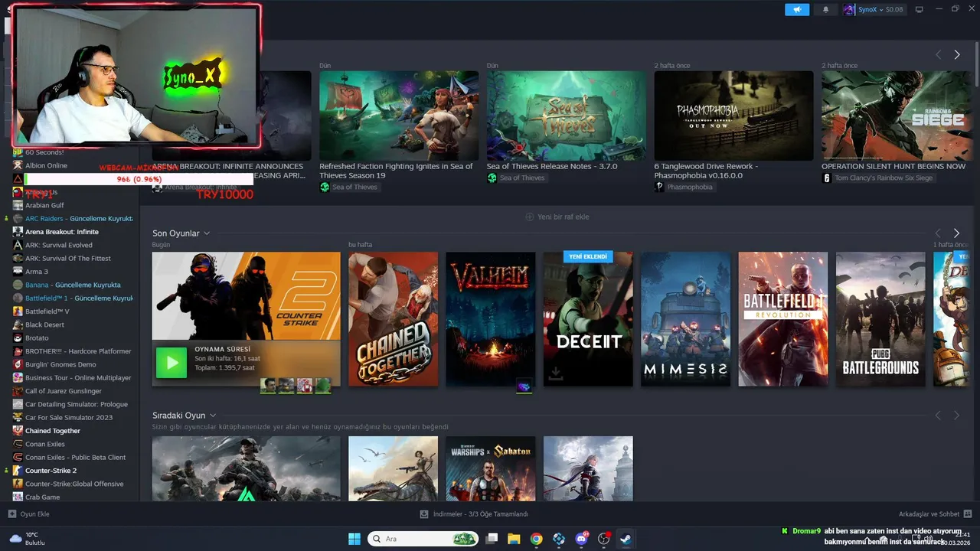Open Discord from the taskbar
The image size is (980, 551).
[x=581, y=539]
